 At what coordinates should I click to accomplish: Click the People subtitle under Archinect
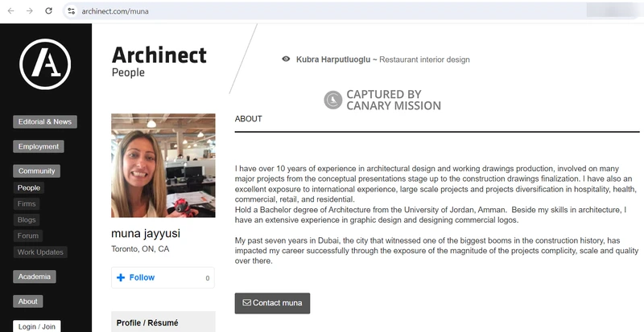point(128,72)
